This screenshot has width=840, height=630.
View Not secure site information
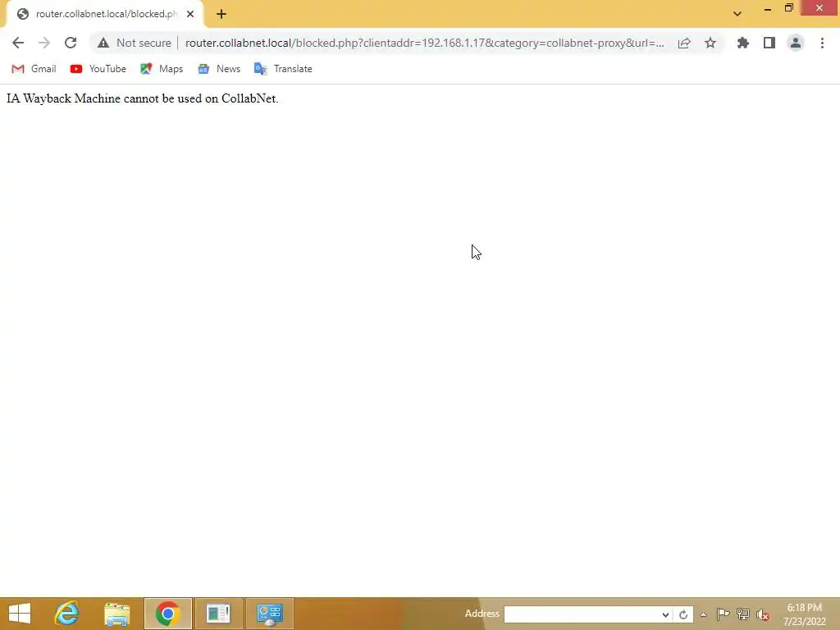click(135, 43)
